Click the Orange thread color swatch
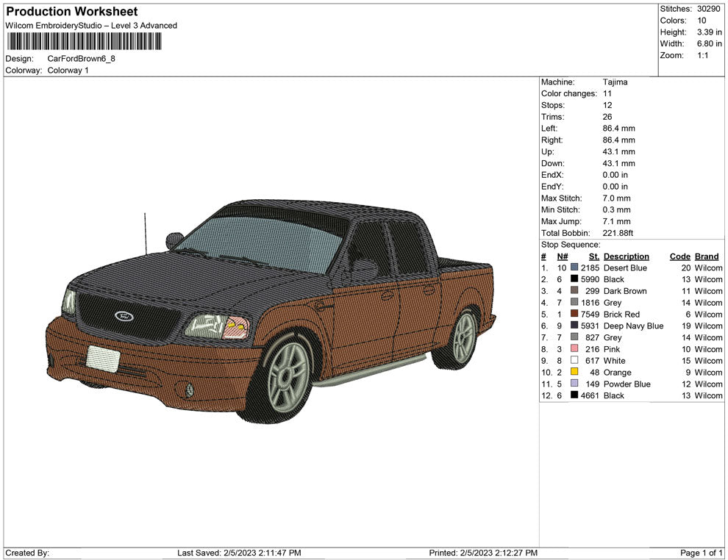The image size is (728, 560). click(574, 373)
